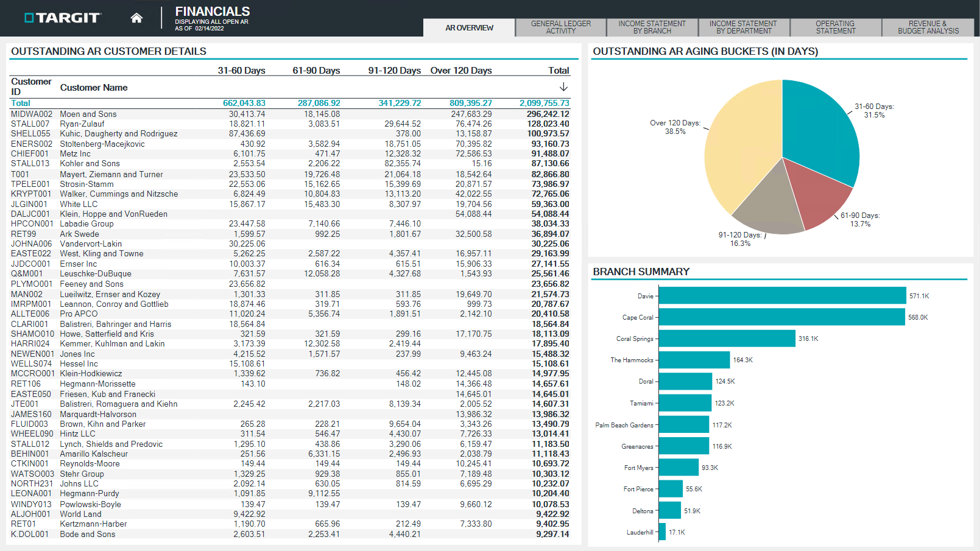Viewport: 980px width, 551px height.
Task: Go to Revenue & Budget Analysis tab
Action: click(x=928, y=27)
